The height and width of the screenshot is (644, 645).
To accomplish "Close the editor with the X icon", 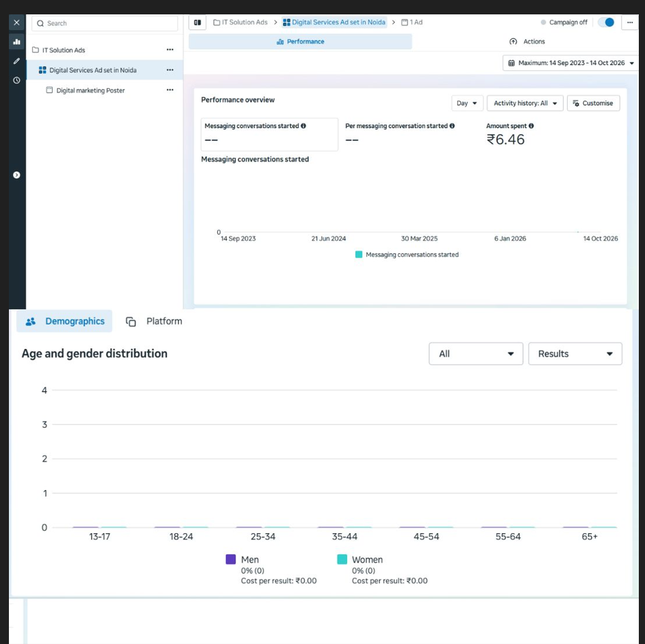I will (x=16, y=23).
